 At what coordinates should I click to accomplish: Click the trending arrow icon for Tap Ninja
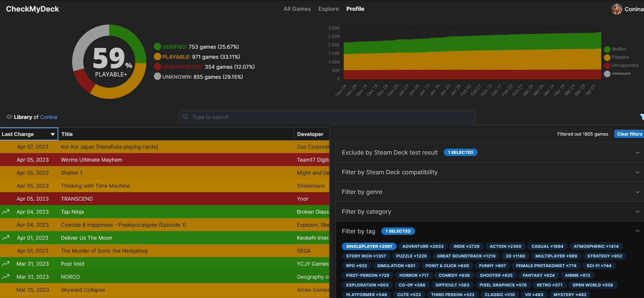tap(6, 212)
